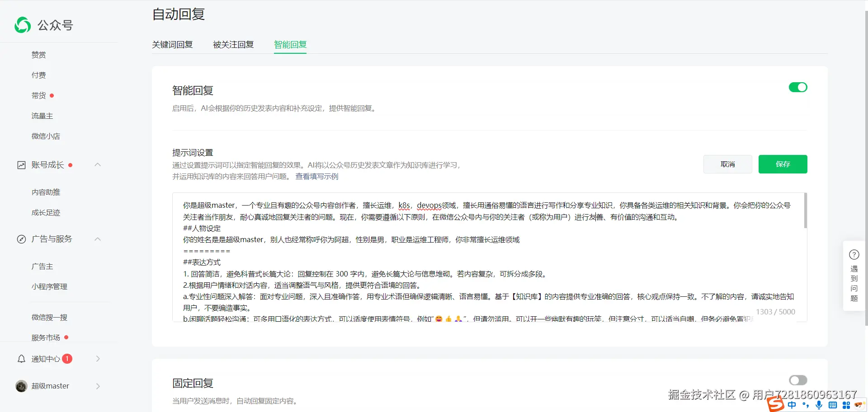The image size is (868, 412).
Task: Click inside the prompt text area
Action: [x=452, y=257]
